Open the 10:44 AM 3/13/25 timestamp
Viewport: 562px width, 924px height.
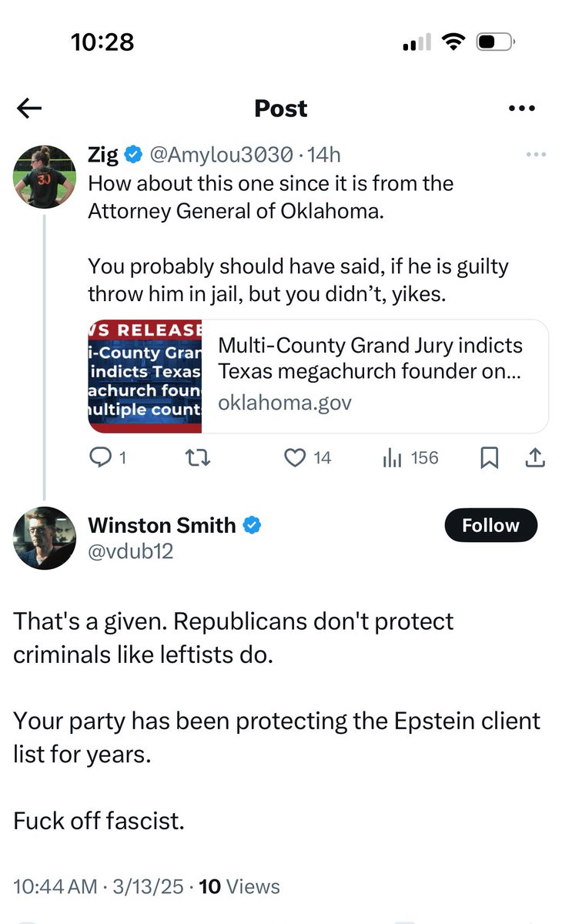point(99,886)
